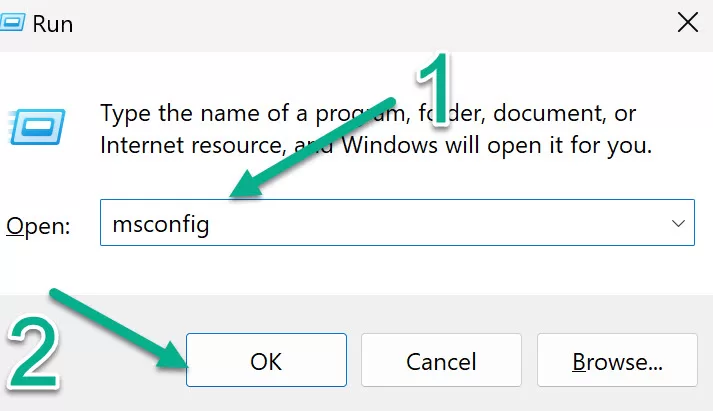Screen dimensions: 713x411
Task: Open the file picker via Browse...
Action: click(617, 360)
